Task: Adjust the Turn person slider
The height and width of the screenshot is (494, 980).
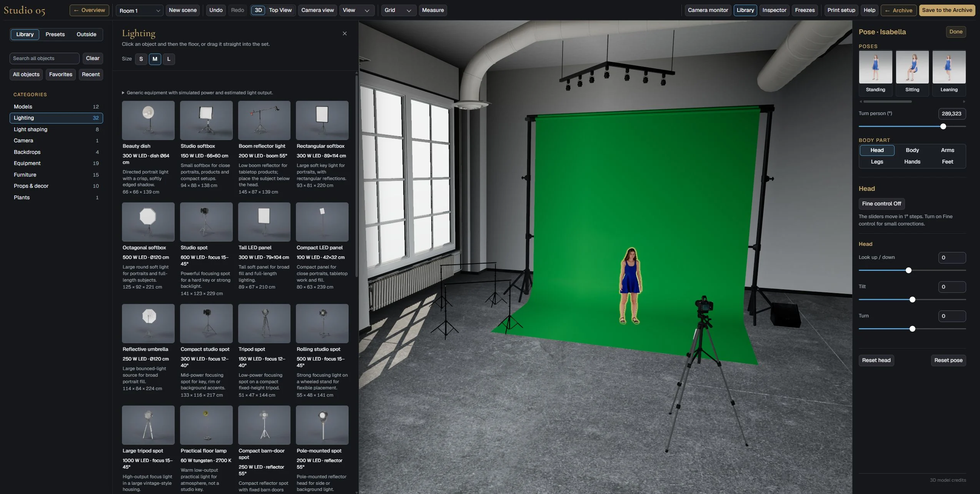Action: (x=912, y=127)
